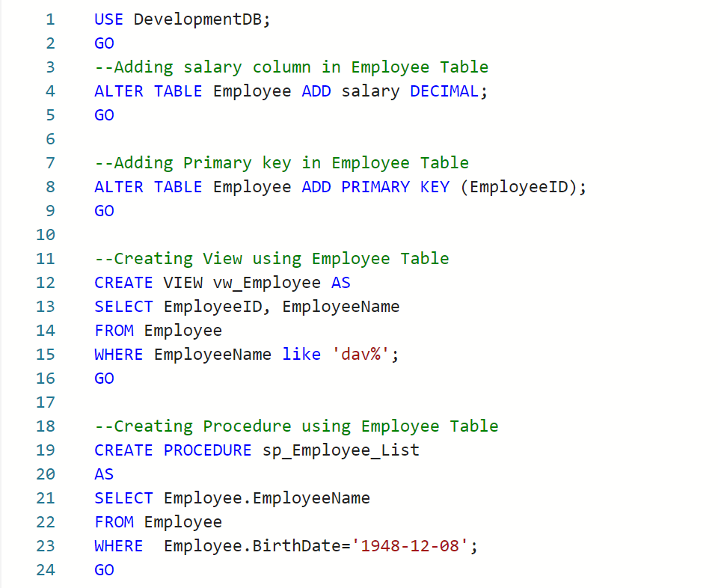Select the 'Adding salary column' comment line
Image resolution: width=718 pixels, height=588 pixels.
point(291,67)
